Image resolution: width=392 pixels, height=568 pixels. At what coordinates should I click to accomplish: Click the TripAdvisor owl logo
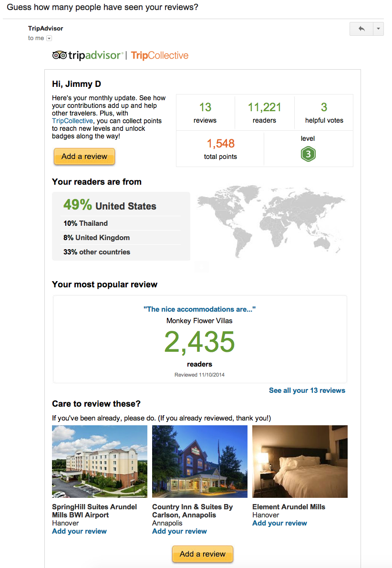point(60,55)
